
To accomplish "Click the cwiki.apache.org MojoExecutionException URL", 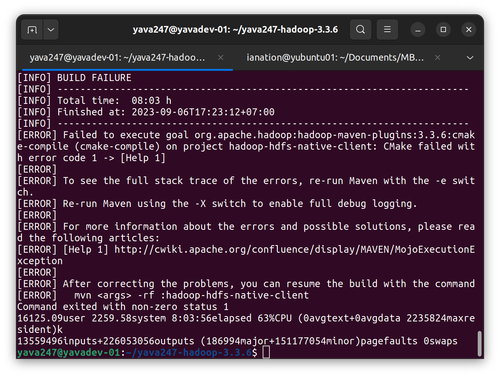I will point(246,255).
